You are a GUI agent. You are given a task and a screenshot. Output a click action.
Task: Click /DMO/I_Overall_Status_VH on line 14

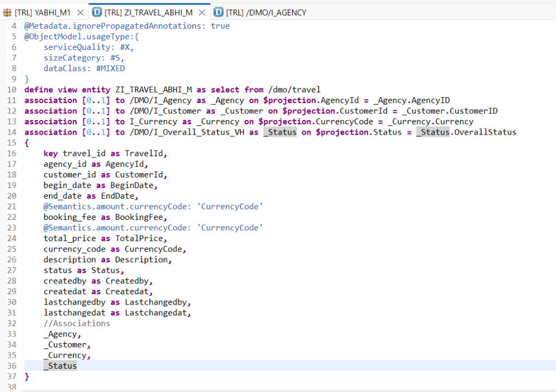(186, 132)
